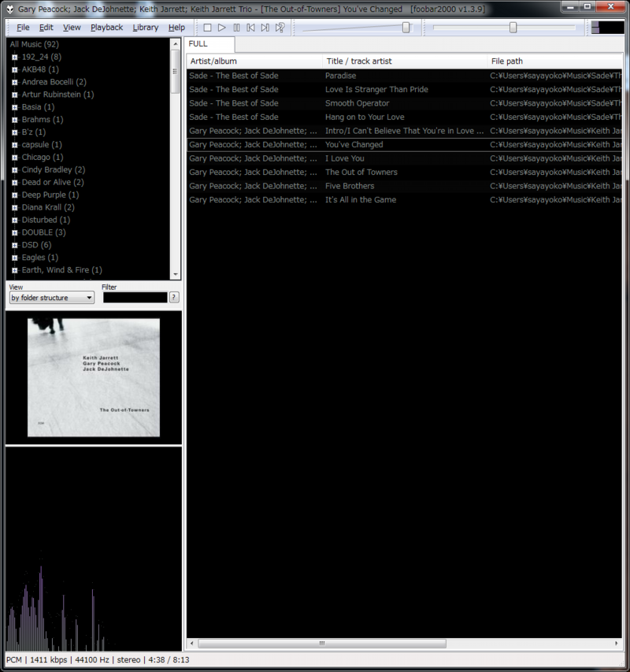Expand the Eagles node
Viewport: 630px width, 672px height.
click(x=15, y=258)
